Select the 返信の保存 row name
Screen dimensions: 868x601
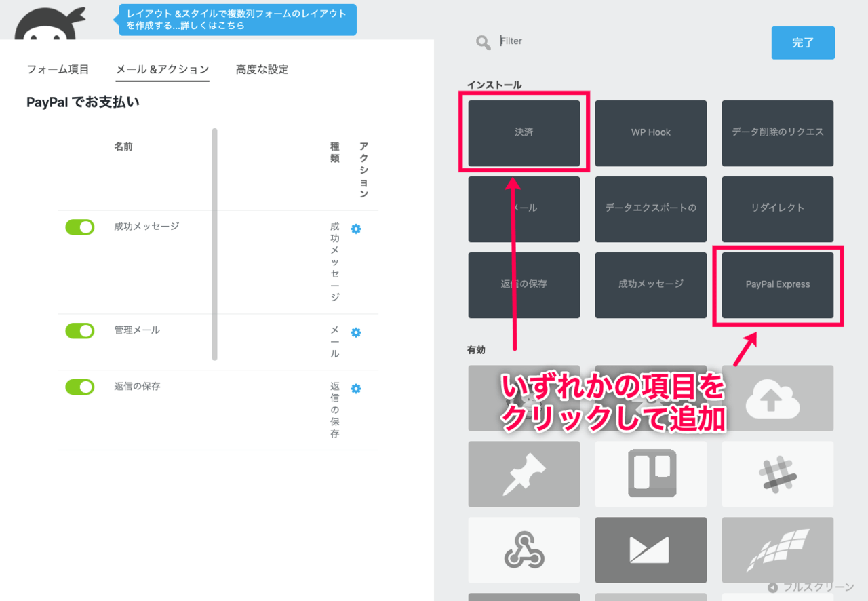pyautogui.click(x=137, y=387)
